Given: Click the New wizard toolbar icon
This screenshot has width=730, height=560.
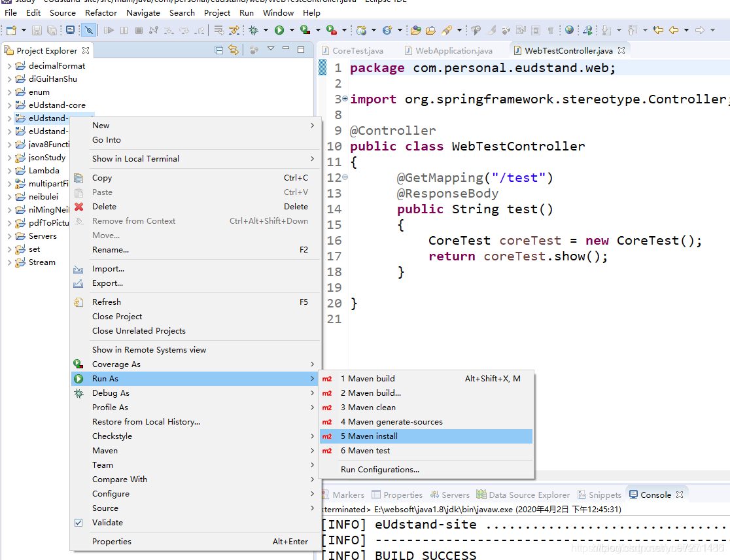Looking at the screenshot, I should (11, 30).
